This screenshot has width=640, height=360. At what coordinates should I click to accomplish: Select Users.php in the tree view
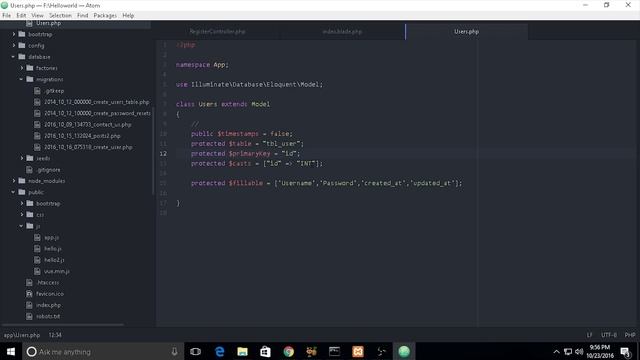click(48, 23)
